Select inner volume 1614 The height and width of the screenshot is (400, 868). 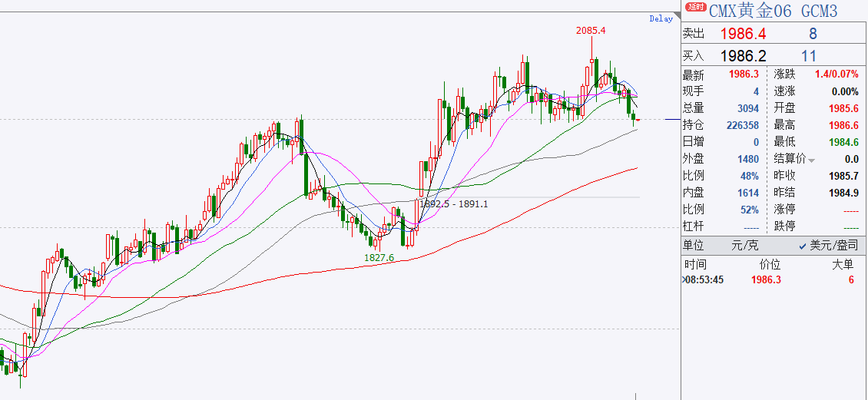[x=748, y=193]
